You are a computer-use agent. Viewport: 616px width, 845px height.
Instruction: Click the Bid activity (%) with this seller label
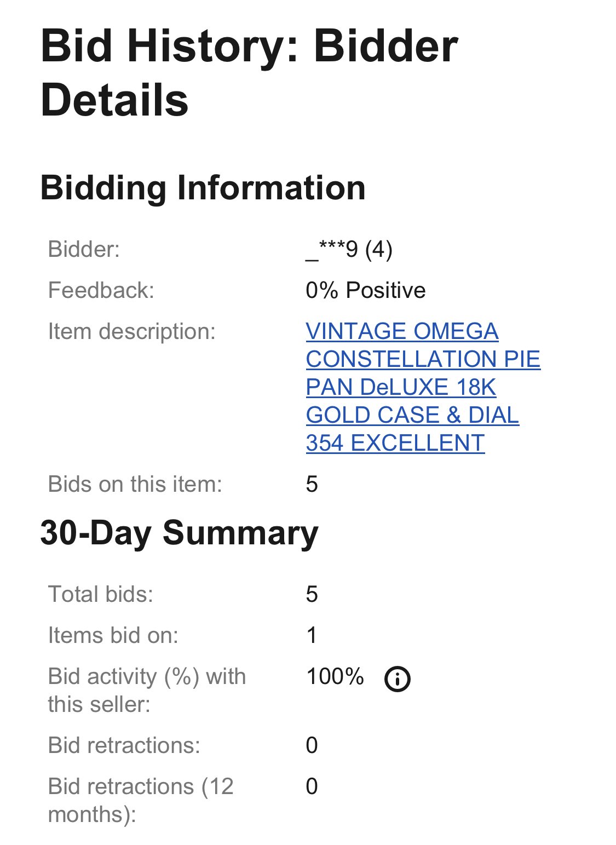coord(147,690)
